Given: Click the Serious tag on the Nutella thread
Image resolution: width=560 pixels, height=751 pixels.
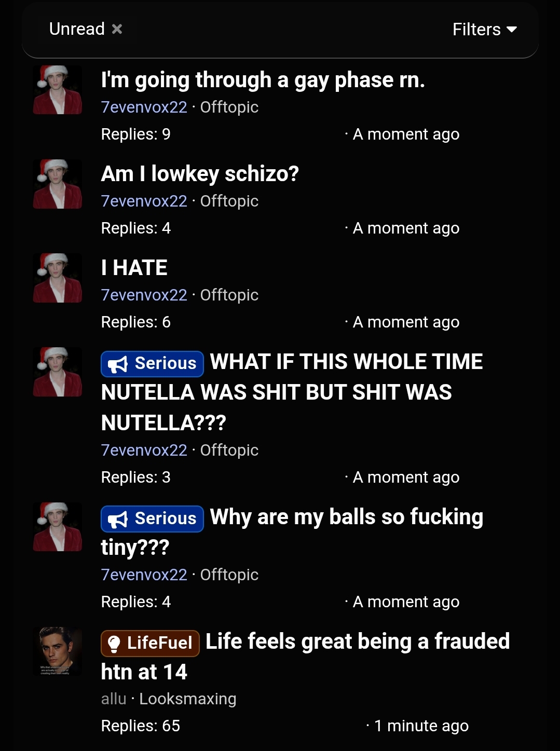Looking at the screenshot, I should 152,364.
